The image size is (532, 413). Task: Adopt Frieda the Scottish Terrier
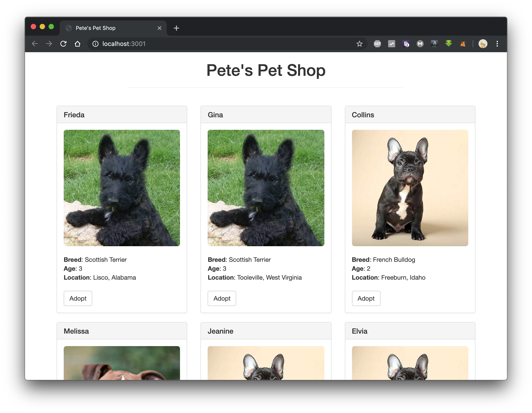pyautogui.click(x=78, y=298)
